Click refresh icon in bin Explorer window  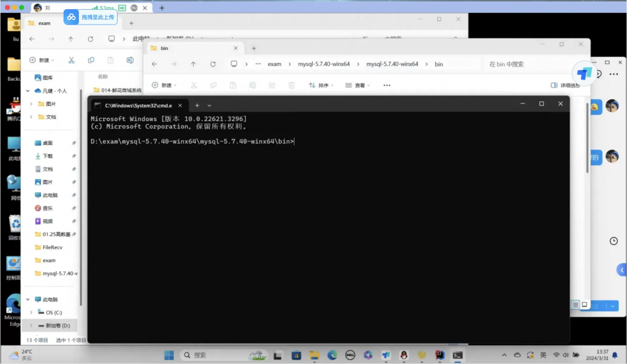212,64
